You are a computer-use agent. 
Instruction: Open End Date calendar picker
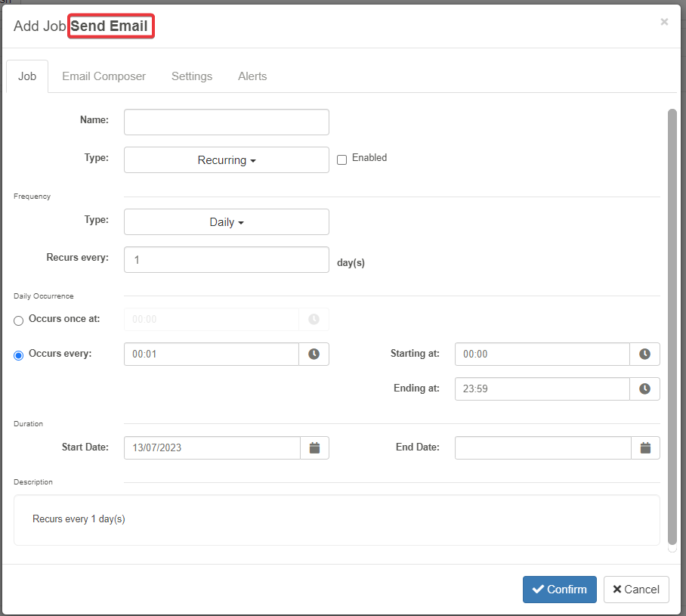[x=645, y=447]
